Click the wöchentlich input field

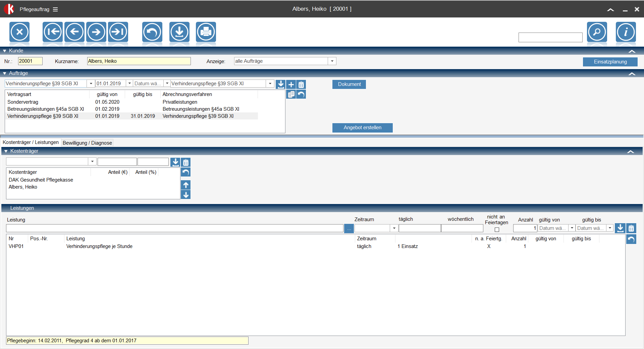click(462, 228)
